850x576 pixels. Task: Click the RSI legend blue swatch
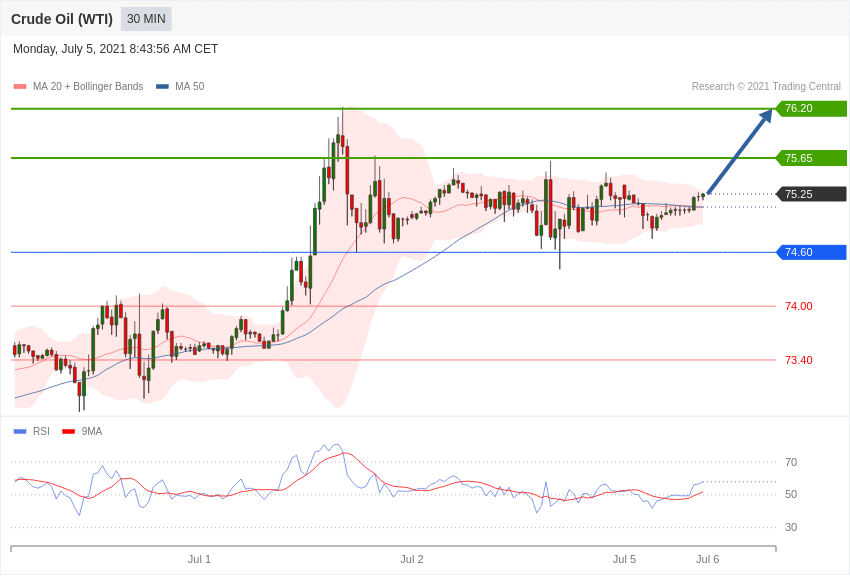pyautogui.click(x=20, y=431)
